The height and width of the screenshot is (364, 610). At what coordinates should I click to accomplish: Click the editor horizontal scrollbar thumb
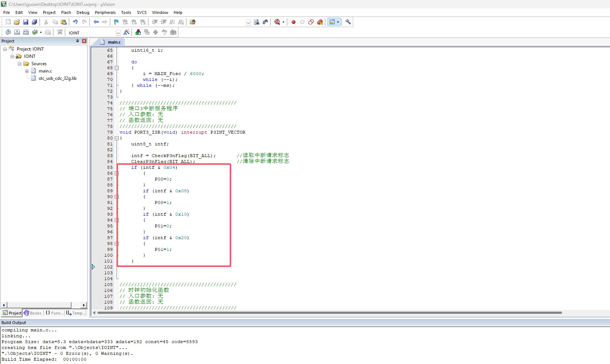[330, 313]
